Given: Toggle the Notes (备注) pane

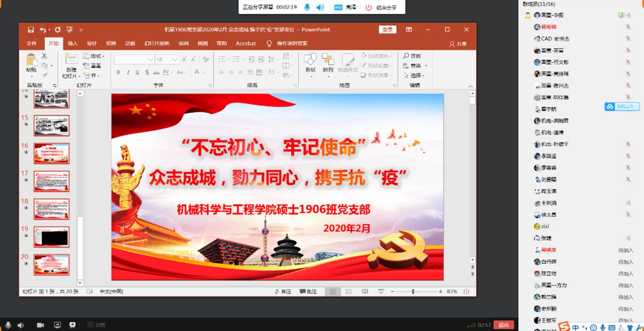Looking at the screenshot, I should coord(283,291).
